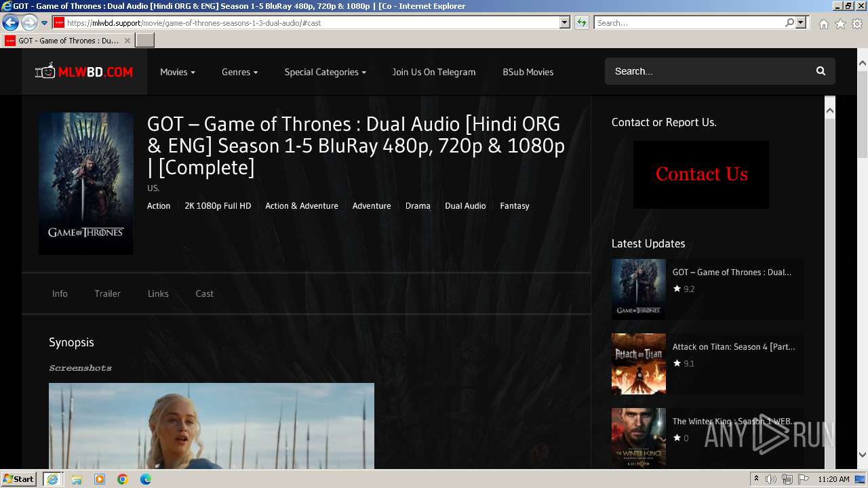
Task: Open the Dual Audio tag
Action: (465, 206)
